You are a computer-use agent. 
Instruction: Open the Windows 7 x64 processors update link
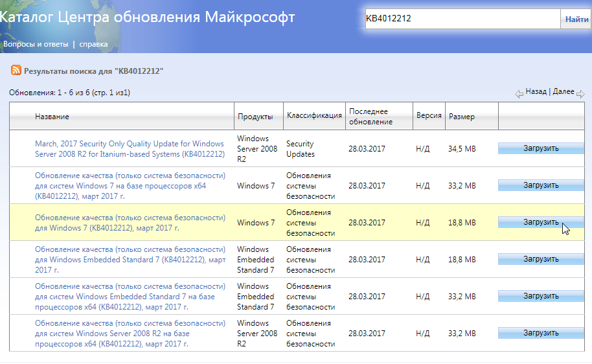point(130,186)
